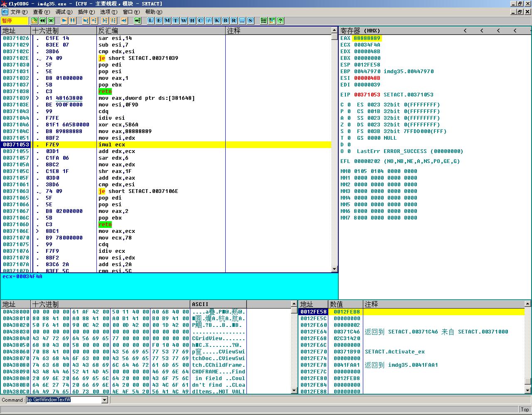Show Executable modules with E button
This screenshot has height=415, width=532.
click(159, 20)
